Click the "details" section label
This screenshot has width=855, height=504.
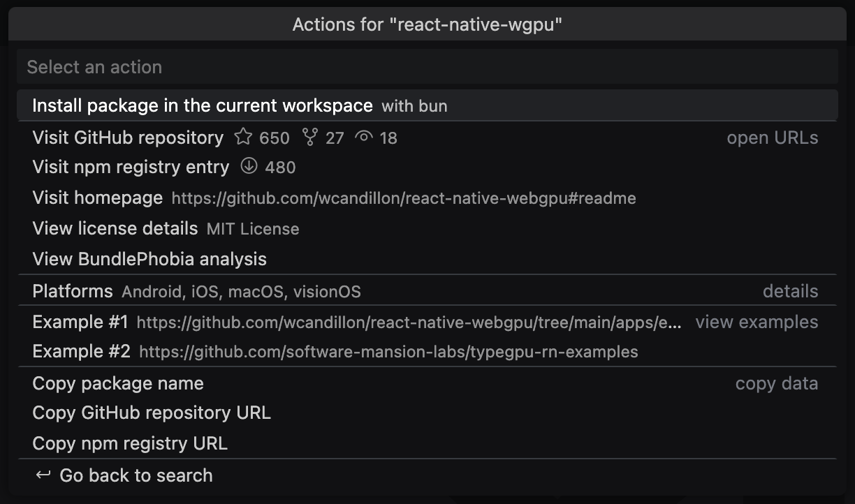click(791, 291)
